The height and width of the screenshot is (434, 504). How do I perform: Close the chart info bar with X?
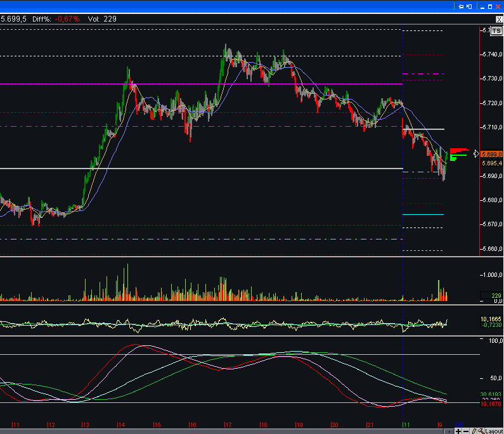click(x=500, y=18)
